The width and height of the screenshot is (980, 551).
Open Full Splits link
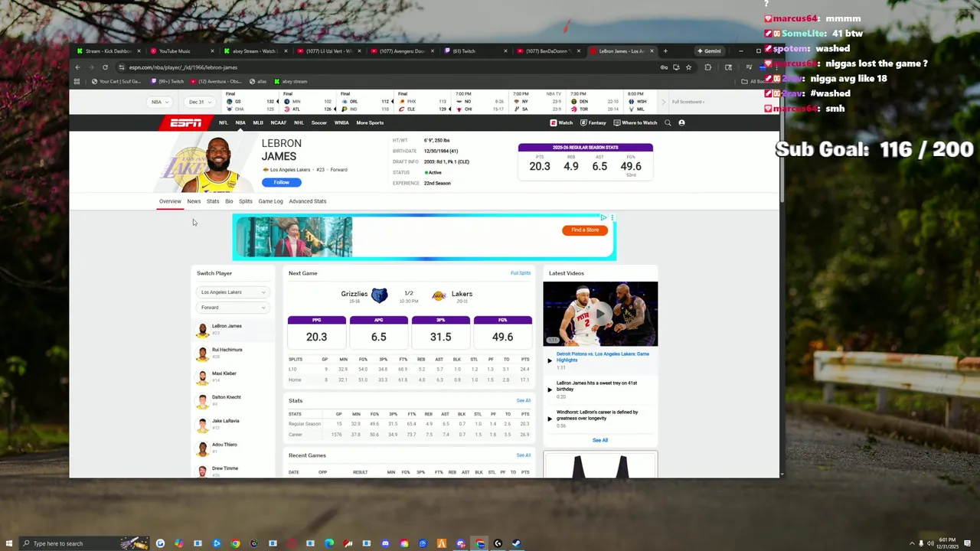(521, 273)
